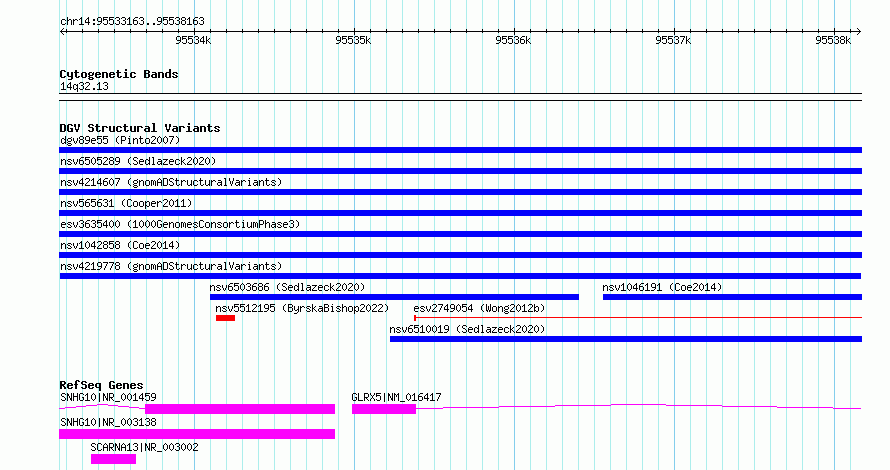Screen dimensions: 890x470
Task: Select the nsv4219778 blue variant bar
Action: pyautogui.click(x=460, y=276)
